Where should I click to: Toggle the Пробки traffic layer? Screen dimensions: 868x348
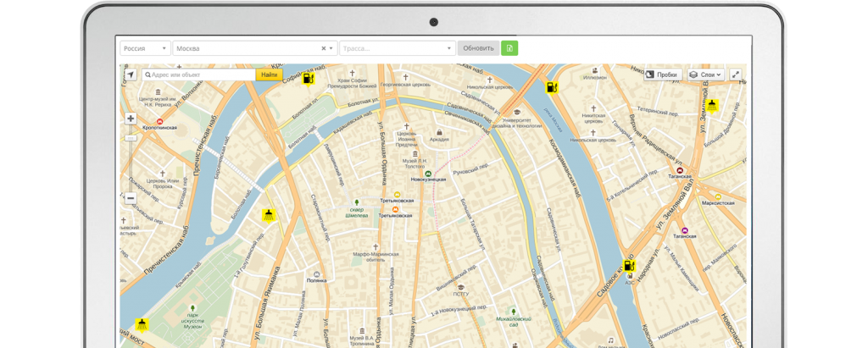[x=662, y=75]
